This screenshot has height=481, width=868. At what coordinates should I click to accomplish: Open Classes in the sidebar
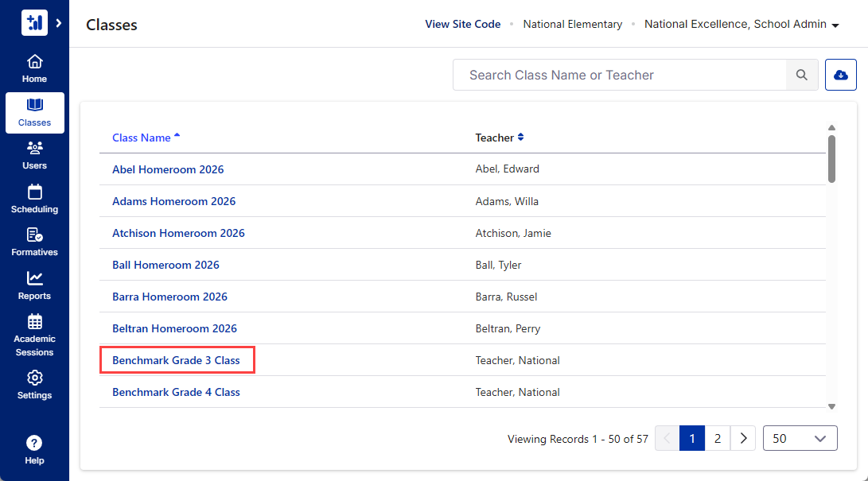coord(34,113)
